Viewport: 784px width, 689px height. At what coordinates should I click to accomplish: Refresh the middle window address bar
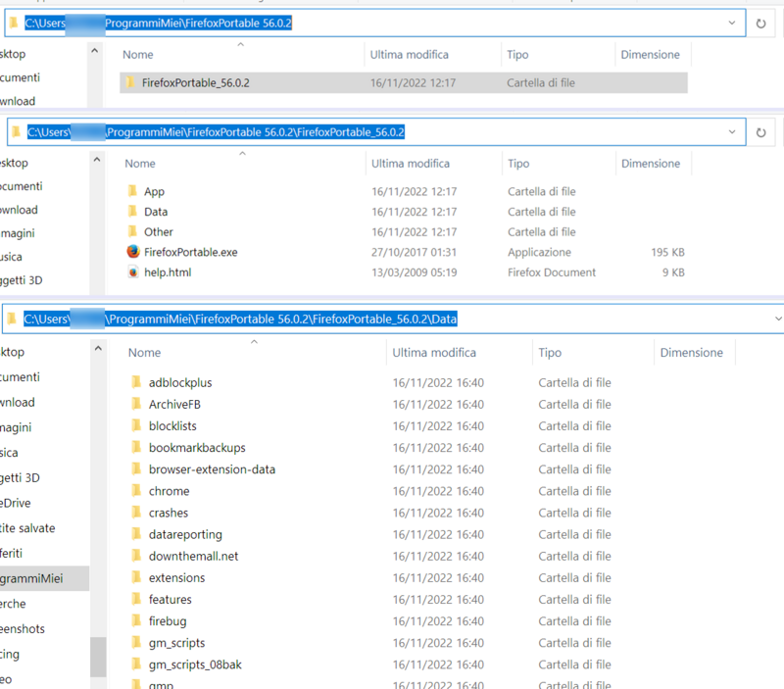(760, 132)
